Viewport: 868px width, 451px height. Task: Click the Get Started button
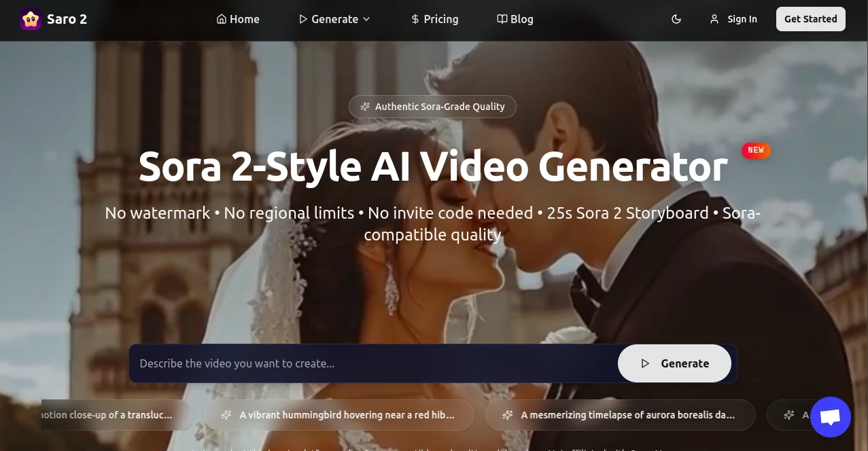point(810,19)
